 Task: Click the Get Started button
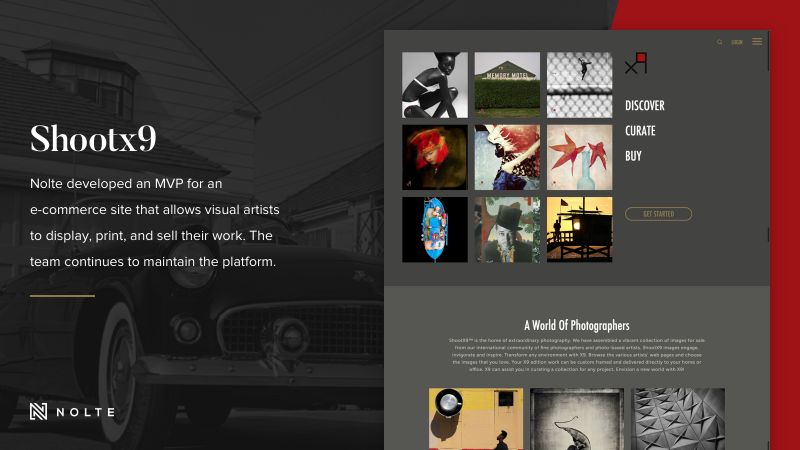tap(659, 214)
